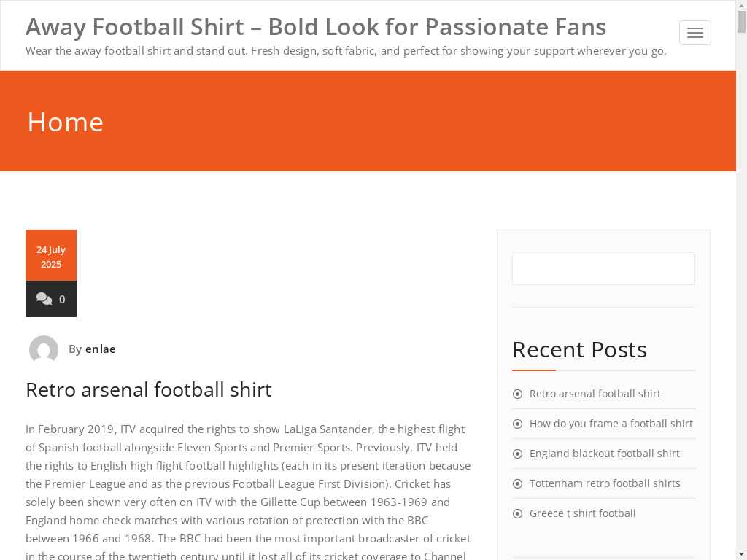Click the author avatar image
The image size is (747, 560).
point(44,350)
